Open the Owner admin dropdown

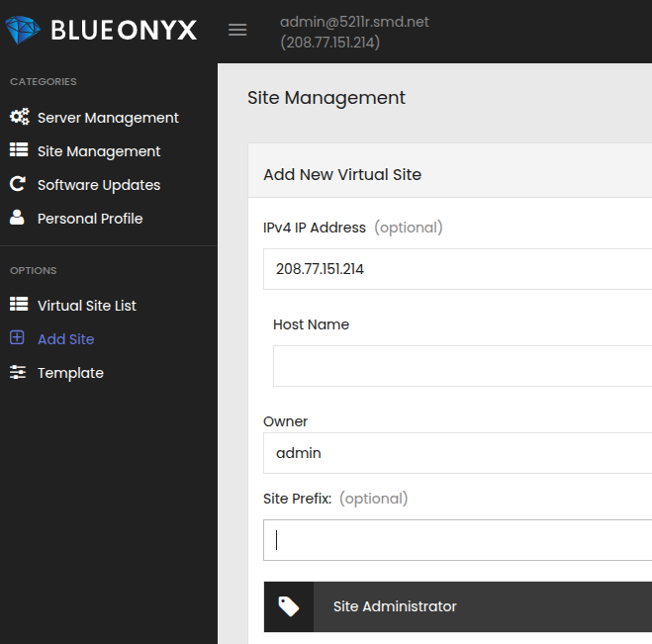click(x=457, y=453)
